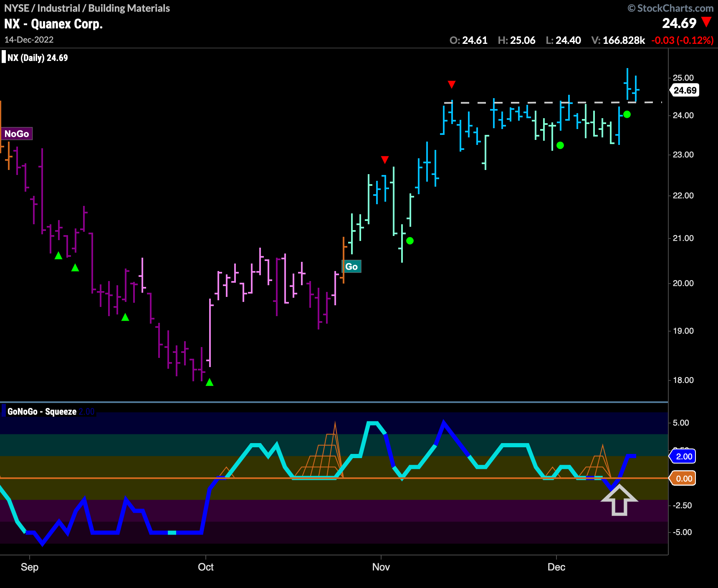The height and width of the screenshot is (588, 718).
Task: Click the large header price 24.69
Action: [679, 23]
